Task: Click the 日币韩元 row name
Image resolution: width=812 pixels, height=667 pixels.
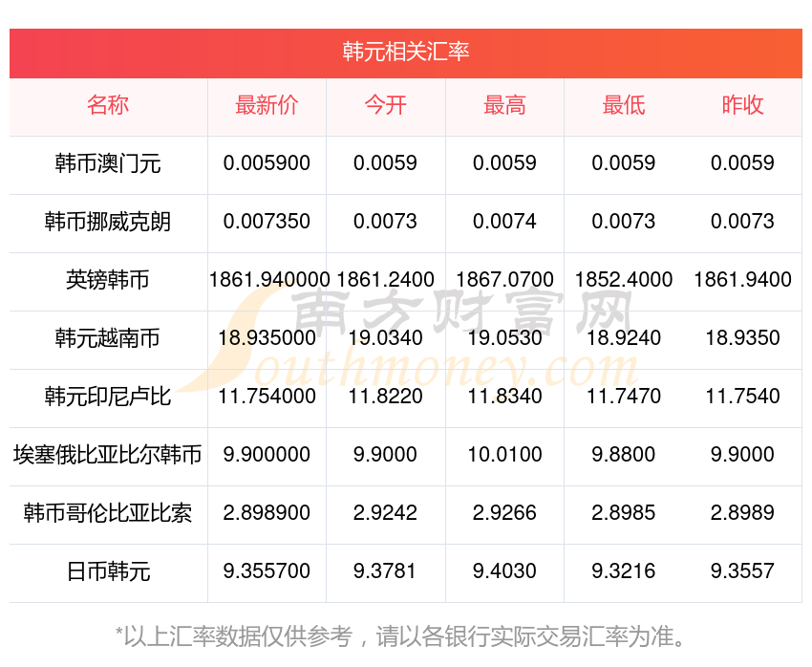Action: pos(108,571)
